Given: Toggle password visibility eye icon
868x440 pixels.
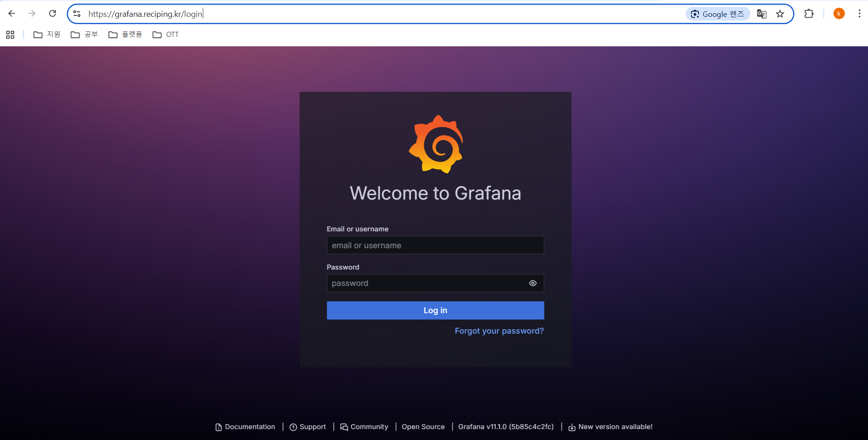Looking at the screenshot, I should pos(533,283).
